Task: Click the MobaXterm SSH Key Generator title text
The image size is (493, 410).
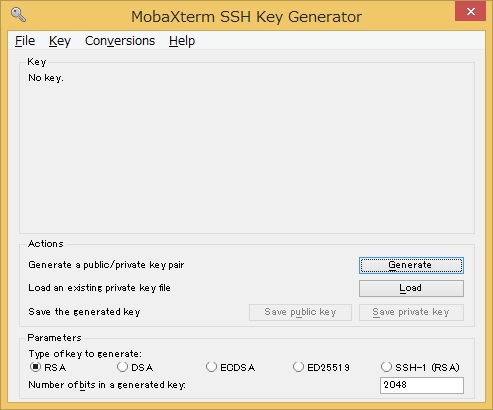Action: pyautogui.click(x=246, y=17)
